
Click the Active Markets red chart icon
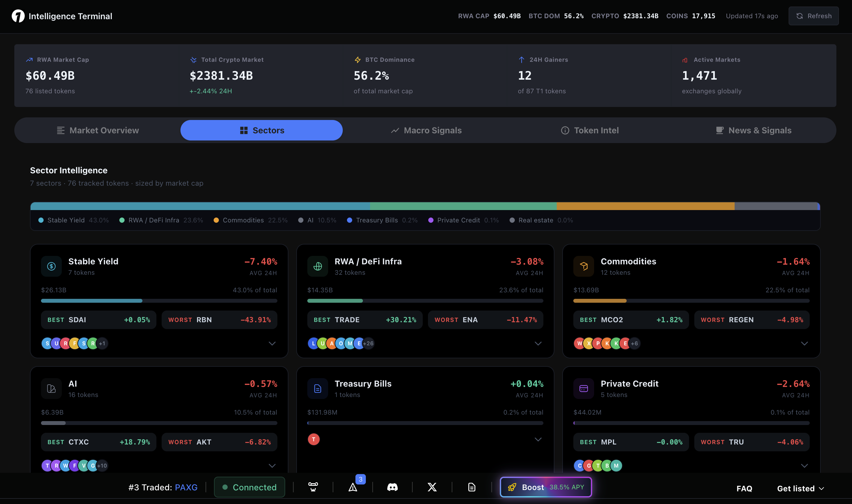685,60
